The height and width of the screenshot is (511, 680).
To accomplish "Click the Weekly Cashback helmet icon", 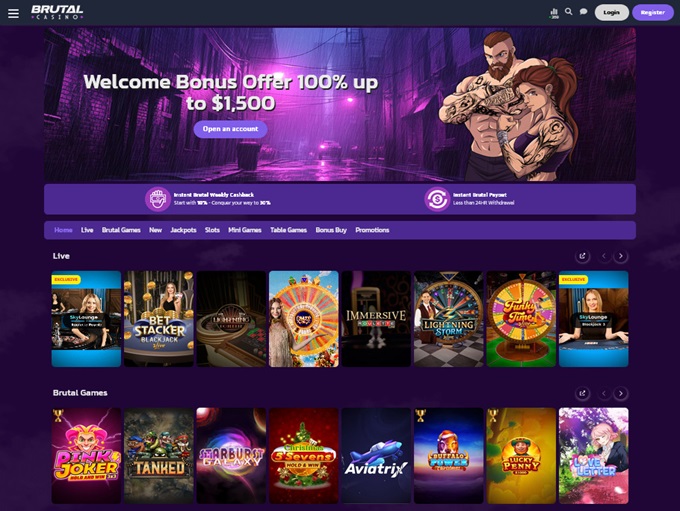I will [x=158, y=199].
